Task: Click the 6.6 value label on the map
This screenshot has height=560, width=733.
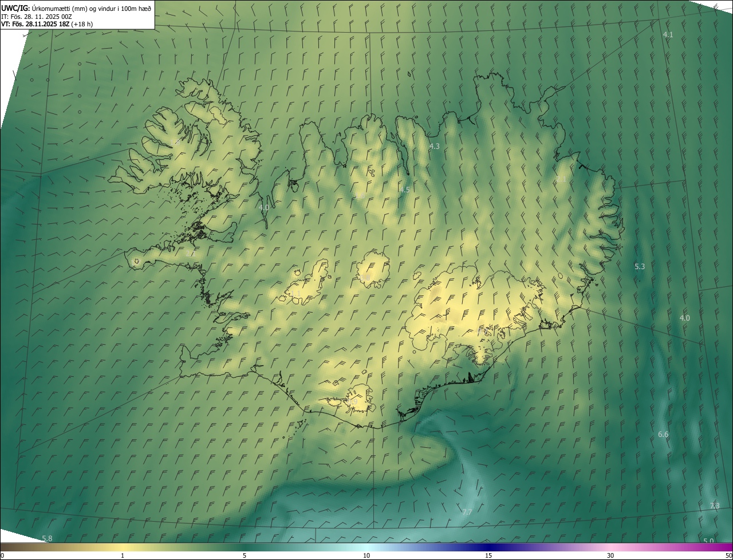Action: pyautogui.click(x=663, y=435)
